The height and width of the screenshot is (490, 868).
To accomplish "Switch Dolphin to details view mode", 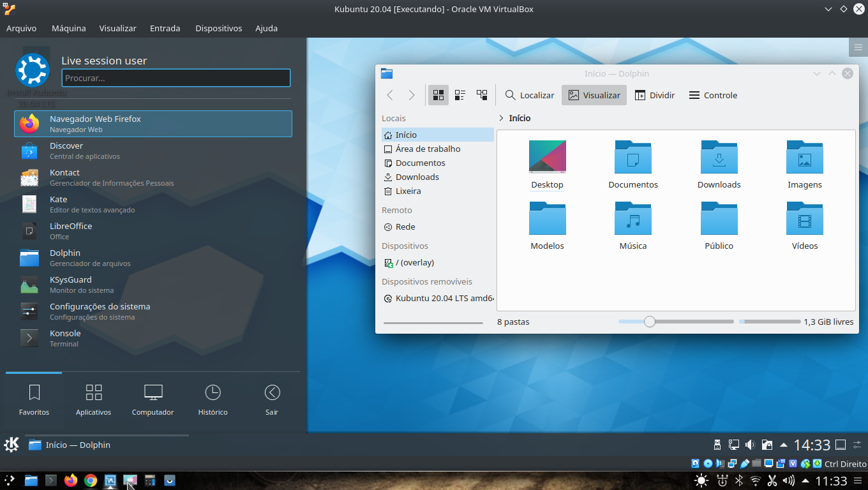I will [x=482, y=94].
